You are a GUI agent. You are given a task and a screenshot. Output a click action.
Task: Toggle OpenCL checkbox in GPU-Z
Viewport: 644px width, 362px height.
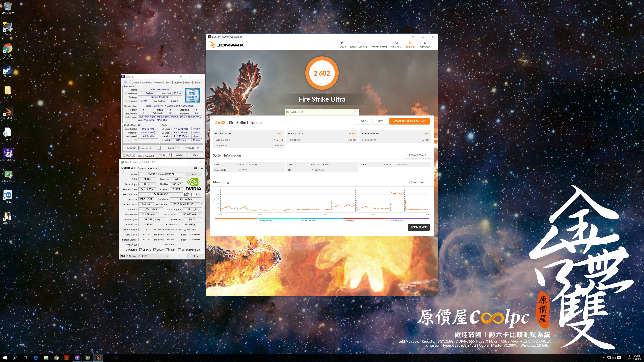[x=141, y=250]
